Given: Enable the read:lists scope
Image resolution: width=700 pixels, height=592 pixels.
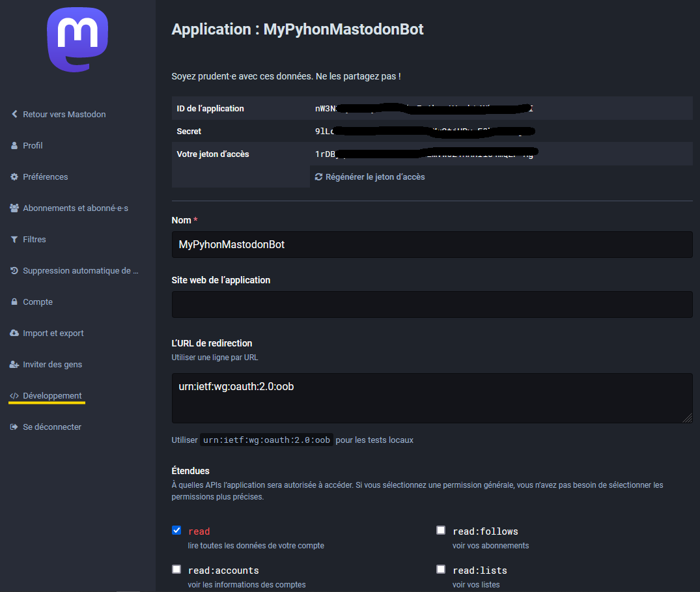Looking at the screenshot, I should click(440, 569).
